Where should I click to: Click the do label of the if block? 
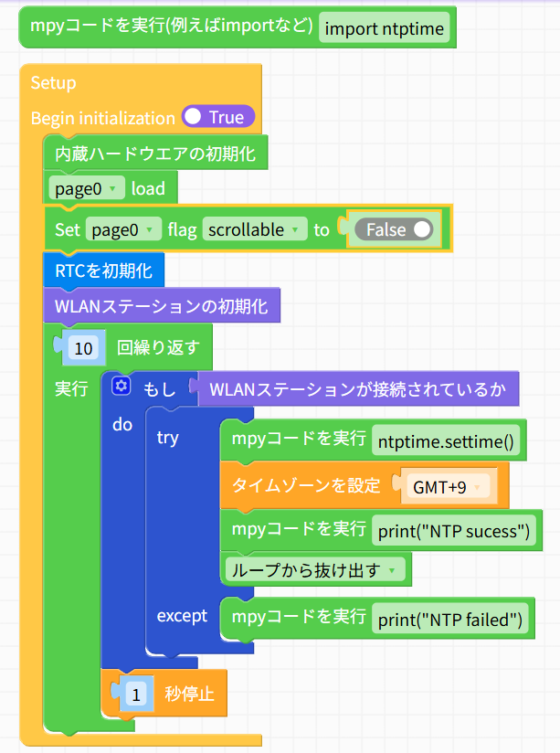tap(122, 425)
